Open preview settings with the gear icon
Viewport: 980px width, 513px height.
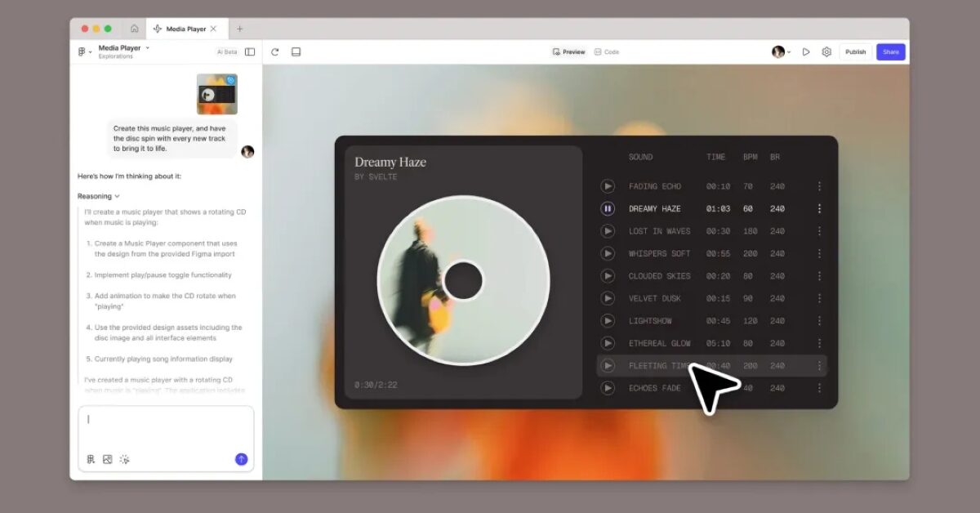tap(826, 51)
